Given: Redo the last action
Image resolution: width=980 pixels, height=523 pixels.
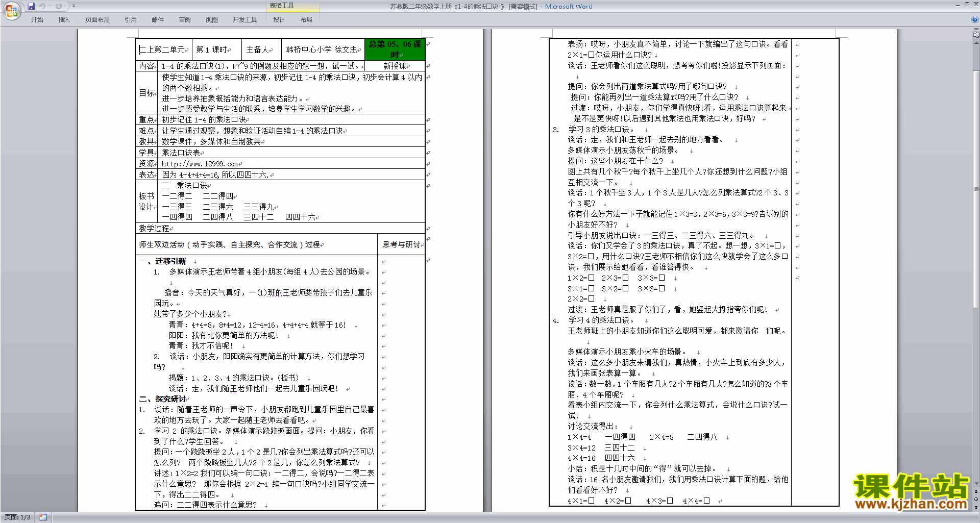Looking at the screenshot, I should tap(59, 6).
